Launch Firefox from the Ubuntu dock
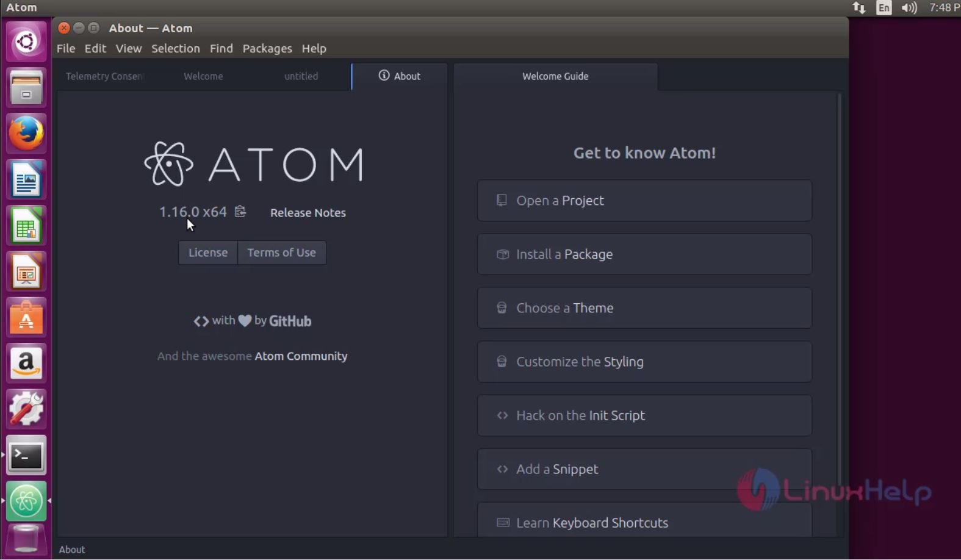This screenshot has height=560, width=961. (x=26, y=134)
